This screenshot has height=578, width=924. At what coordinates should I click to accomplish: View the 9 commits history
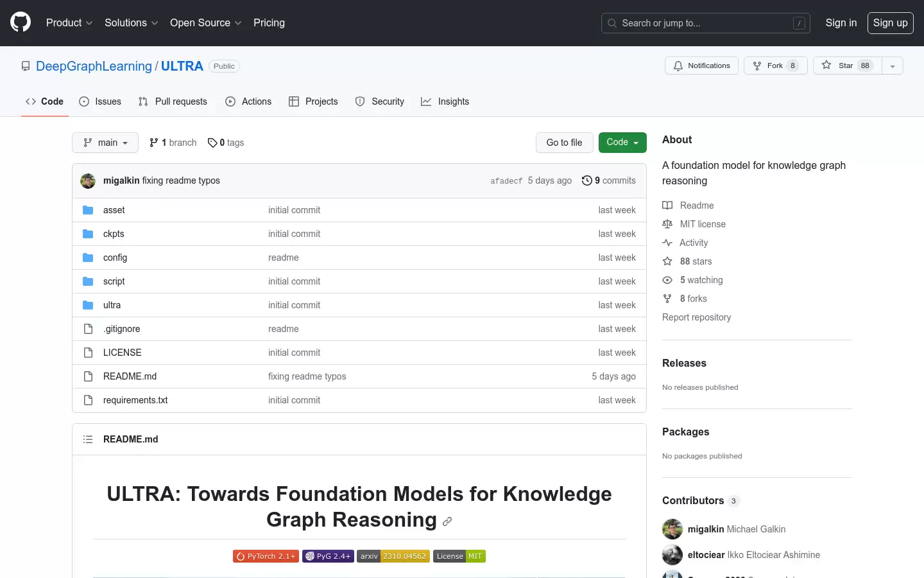(608, 180)
